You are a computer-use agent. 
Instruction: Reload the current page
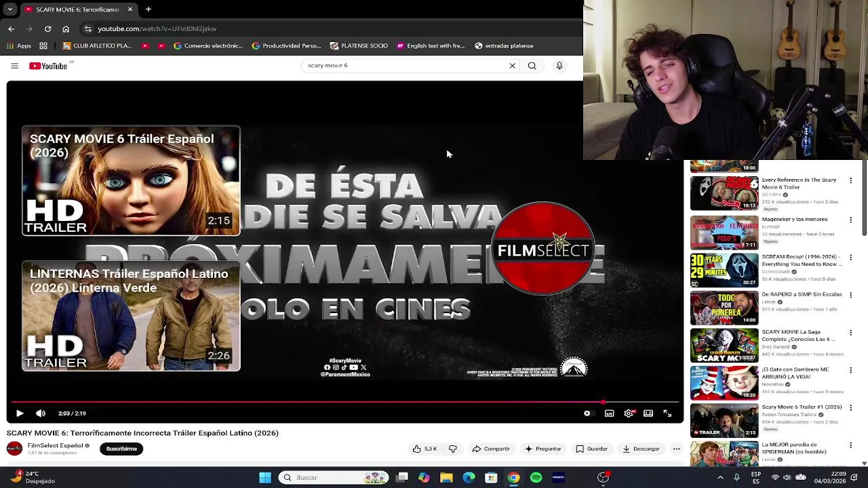point(47,29)
